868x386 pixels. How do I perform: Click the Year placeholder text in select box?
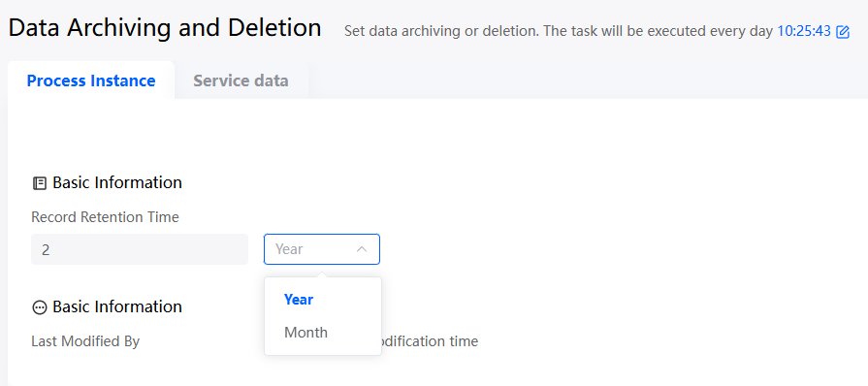pyautogui.click(x=289, y=249)
